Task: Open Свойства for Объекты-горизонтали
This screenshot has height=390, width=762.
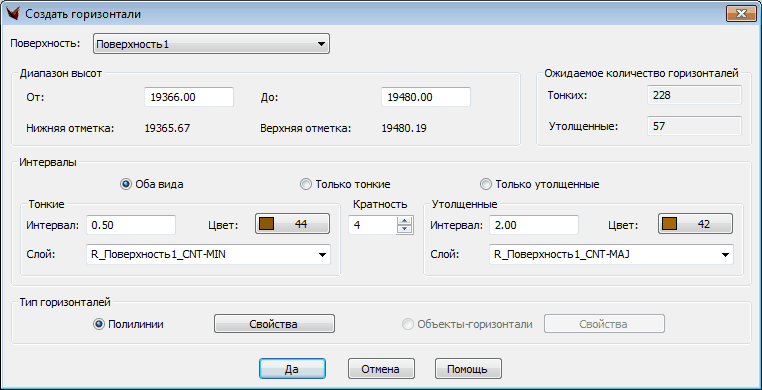Action: tap(604, 324)
